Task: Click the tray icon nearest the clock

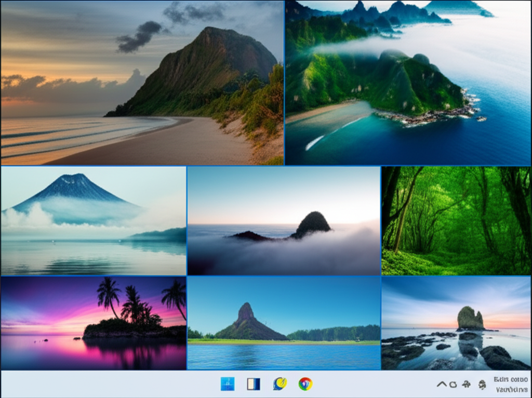Action: 482,385
